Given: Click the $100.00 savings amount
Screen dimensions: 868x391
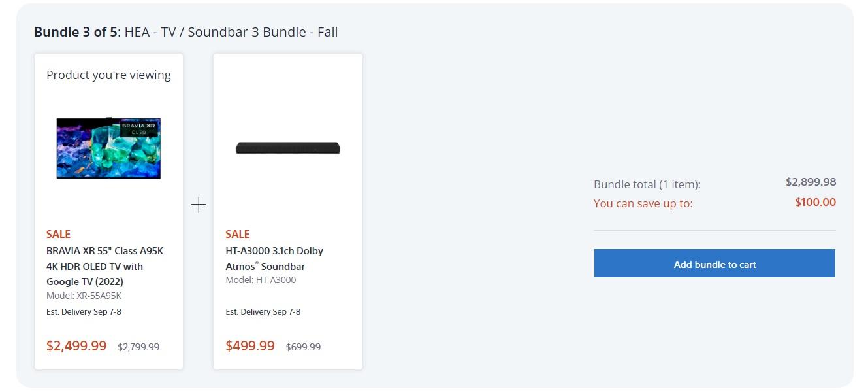Looking at the screenshot, I should click(815, 202).
